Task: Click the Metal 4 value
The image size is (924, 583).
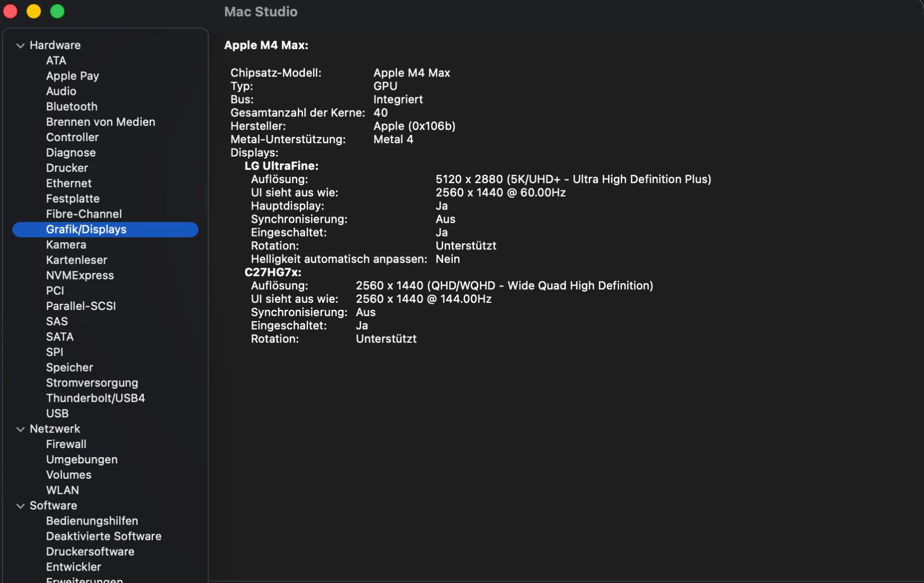Action: click(393, 140)
